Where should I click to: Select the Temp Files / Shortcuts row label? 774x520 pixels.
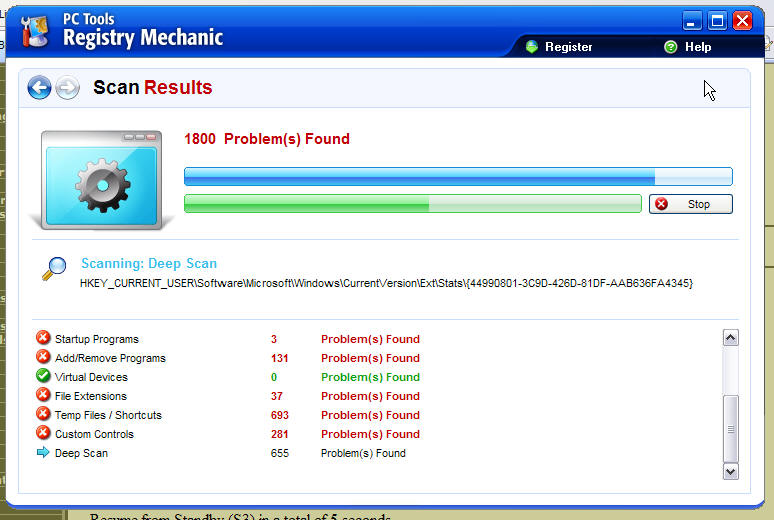108,415
